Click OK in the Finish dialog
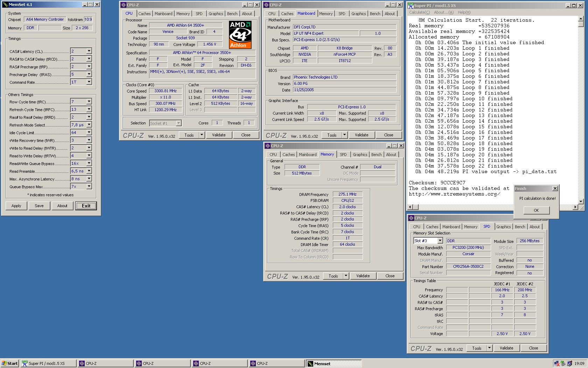 coord(536,210)
